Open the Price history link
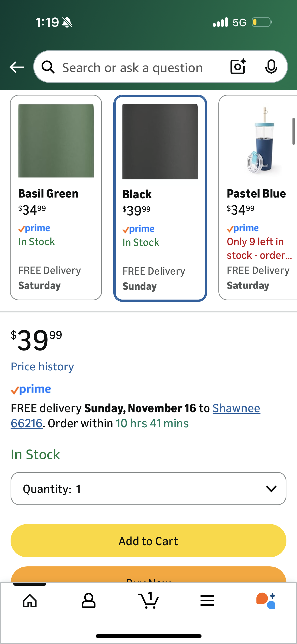Image resolution: width=297 pixels, height=644 pixels. (42, 367)
